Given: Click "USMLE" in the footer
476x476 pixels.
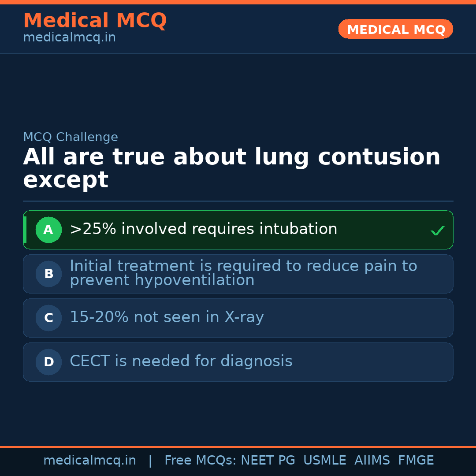Looking at the screenshot, I should [x=324, y=461].
